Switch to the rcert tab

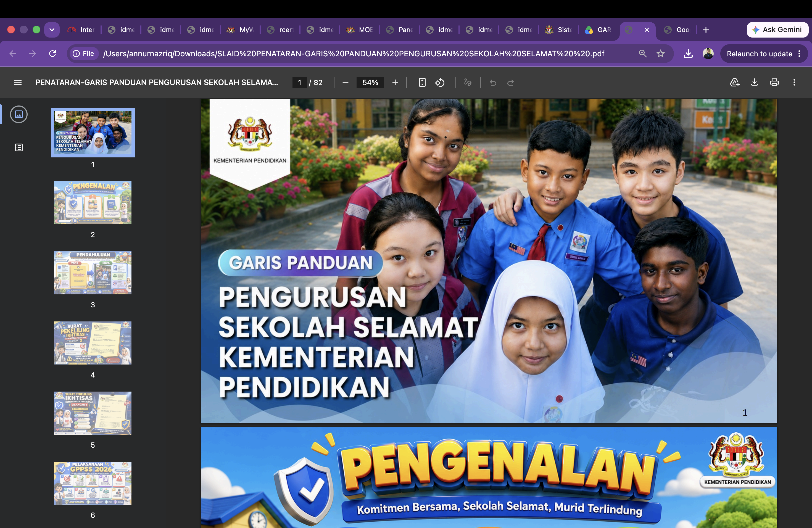point(280,30)
